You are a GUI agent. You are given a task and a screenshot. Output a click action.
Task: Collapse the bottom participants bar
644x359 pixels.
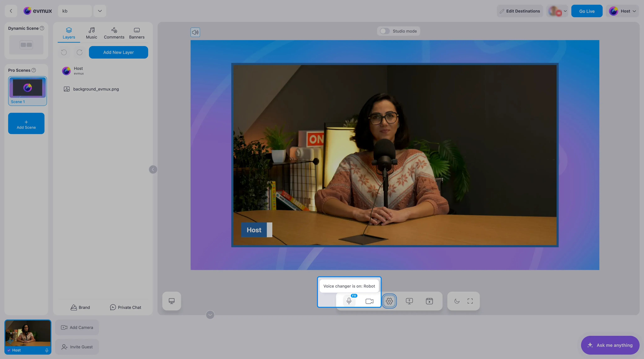[210, 315]
